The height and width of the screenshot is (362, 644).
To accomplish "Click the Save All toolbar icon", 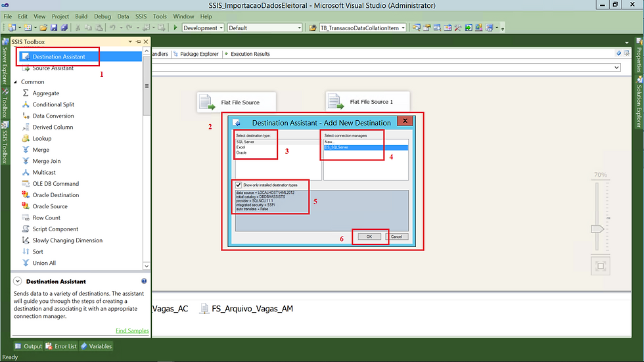I will pyautogui.click(x=64, y=28).
